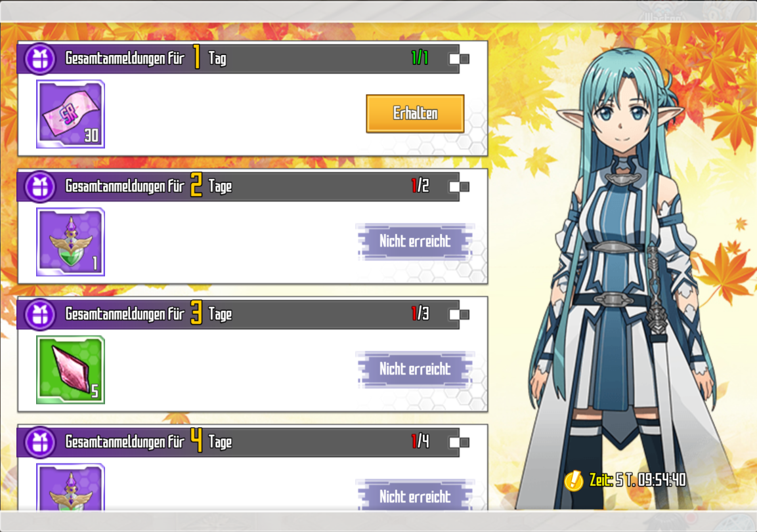Viewport: 757px width, 532px height.
Task: Claim reward with the Erhalten button
Action: click(415, 113)
